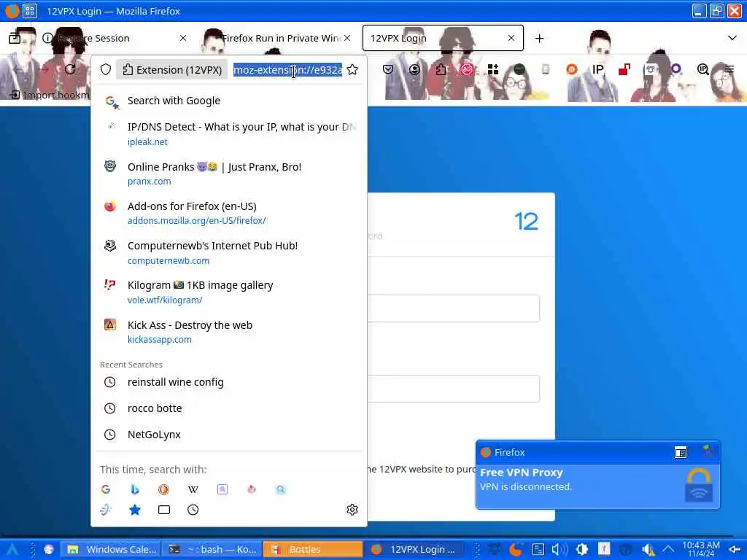
Task: Click the purple ring extension icon
Action: pyautogui.click(x=676, y=69)
